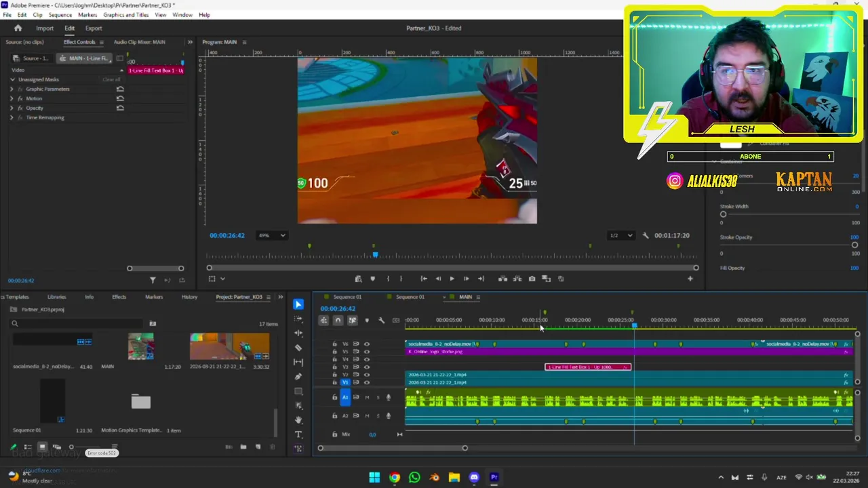The height and width of the screenshot is (488, 868).
Task: Open the Graphics and Titles menu
Action: coord(126,15)
